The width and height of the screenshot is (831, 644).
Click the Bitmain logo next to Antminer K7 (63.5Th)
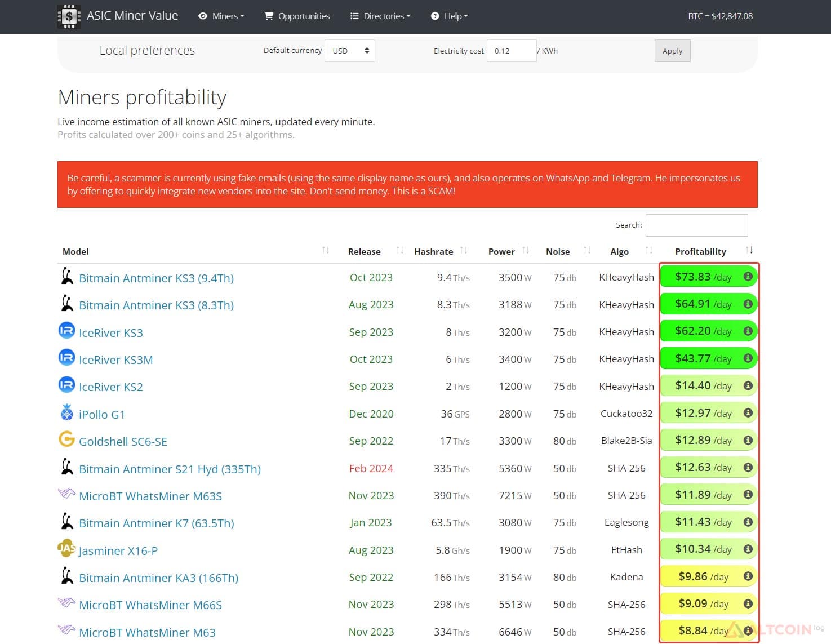[x=67, y=521]
